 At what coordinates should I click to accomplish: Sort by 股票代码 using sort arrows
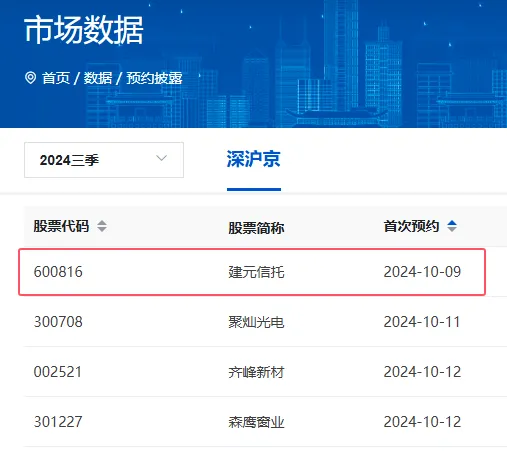pyautogui.click(x=102, y=226)
